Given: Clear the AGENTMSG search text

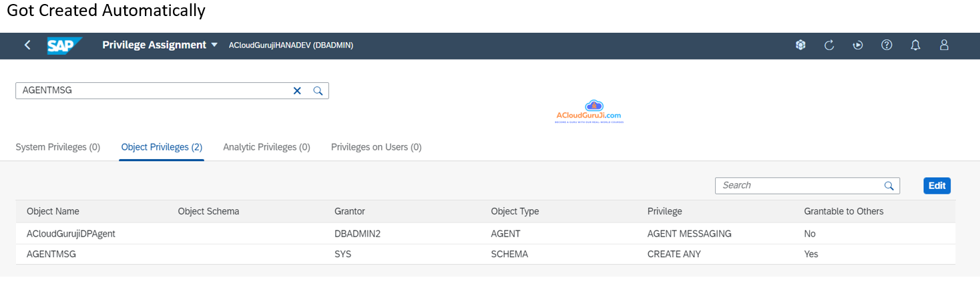Looking at the screenshot, I should point(297,91).
